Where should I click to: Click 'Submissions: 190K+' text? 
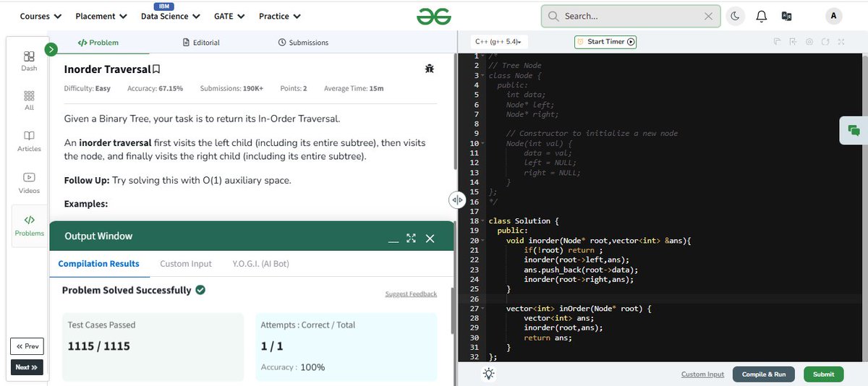[231, 88]
